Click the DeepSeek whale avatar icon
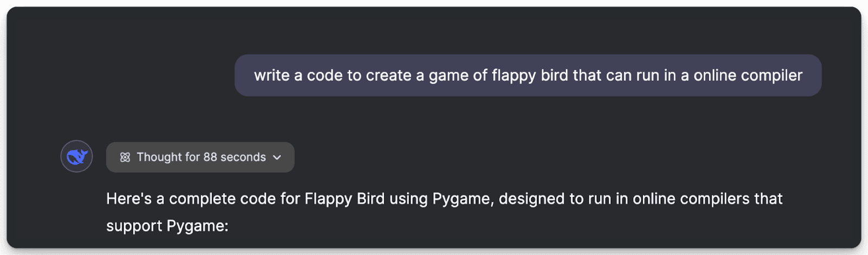868x255 pixels. pos(76,156)
